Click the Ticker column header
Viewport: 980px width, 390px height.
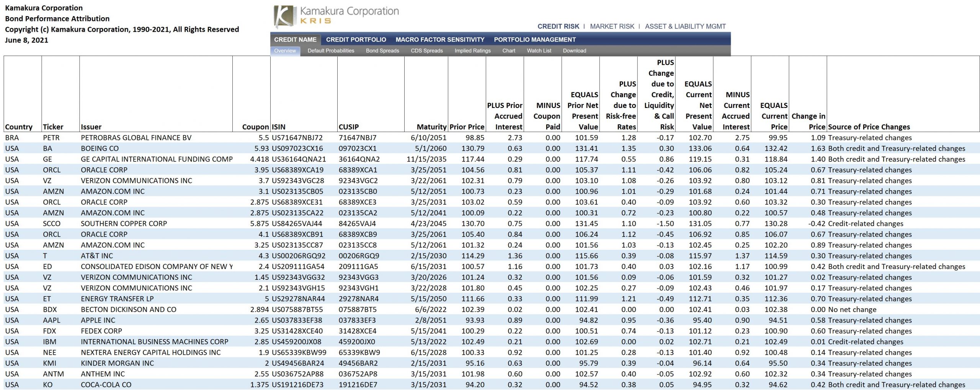tap(53, 127)
